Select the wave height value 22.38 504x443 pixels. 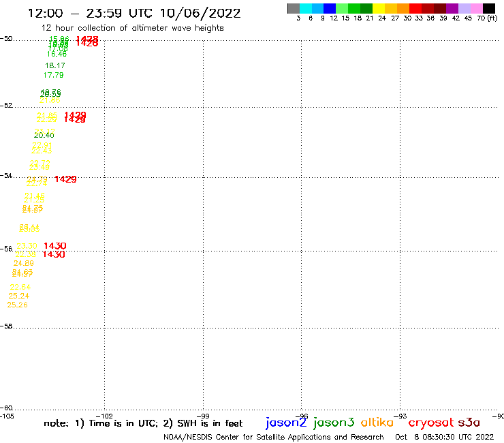pyautogui.click(x=25, y=254)
